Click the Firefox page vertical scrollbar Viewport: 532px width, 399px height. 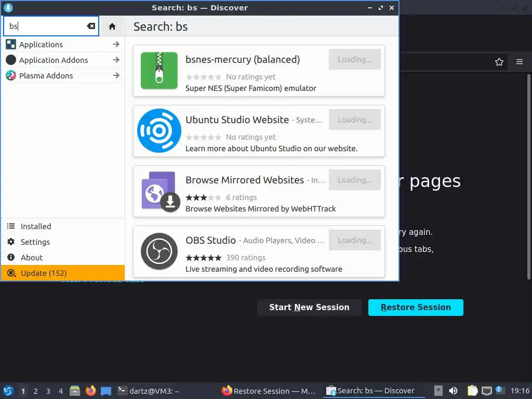tap(528, 177)
